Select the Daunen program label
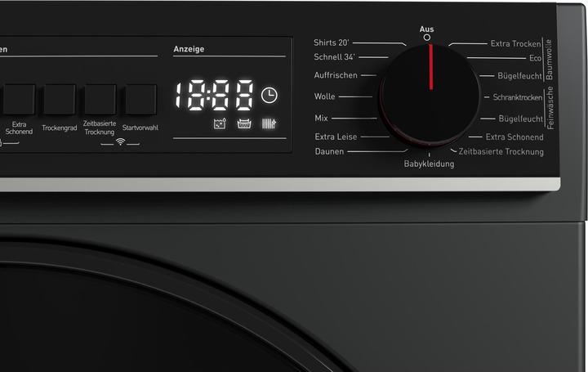The image size is (588, 372). (329, 151)
